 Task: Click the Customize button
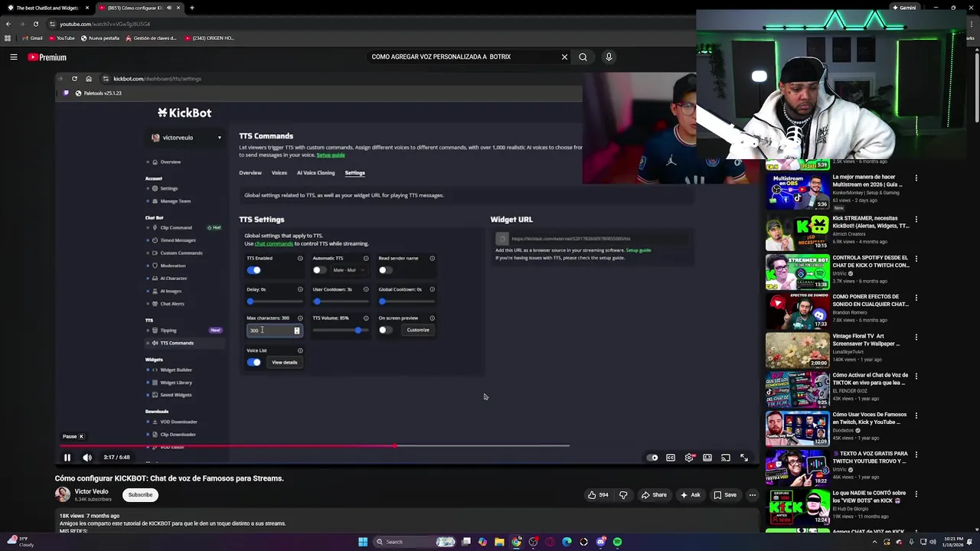coord(418,330)
